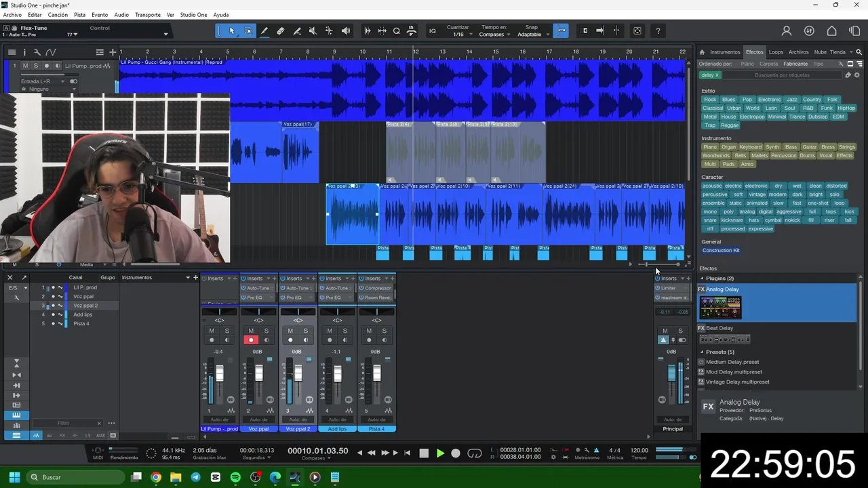The image size is (868, 488).
Task: Open the Analog Delay plugin thumbnail
Action: pos(720,308)
